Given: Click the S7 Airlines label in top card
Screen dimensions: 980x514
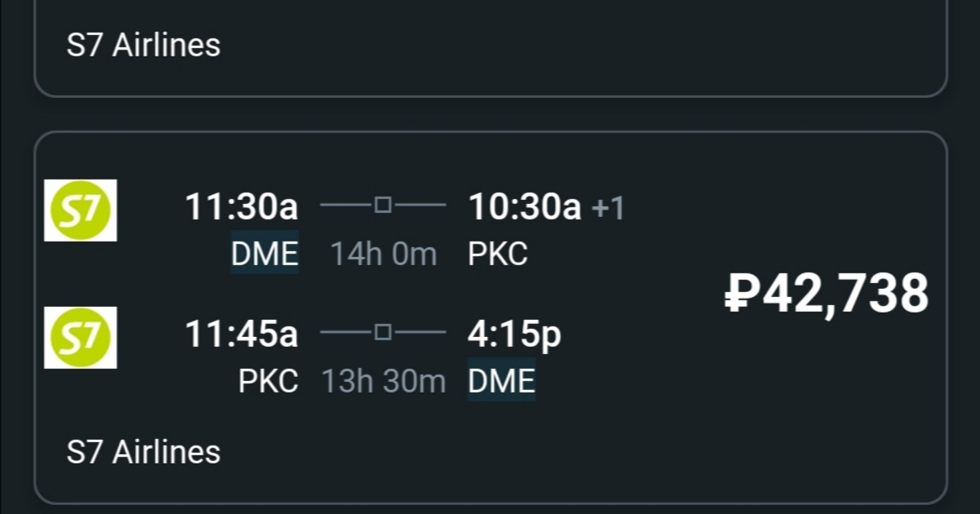Looking at the screenshot, I should coord(144,45).
